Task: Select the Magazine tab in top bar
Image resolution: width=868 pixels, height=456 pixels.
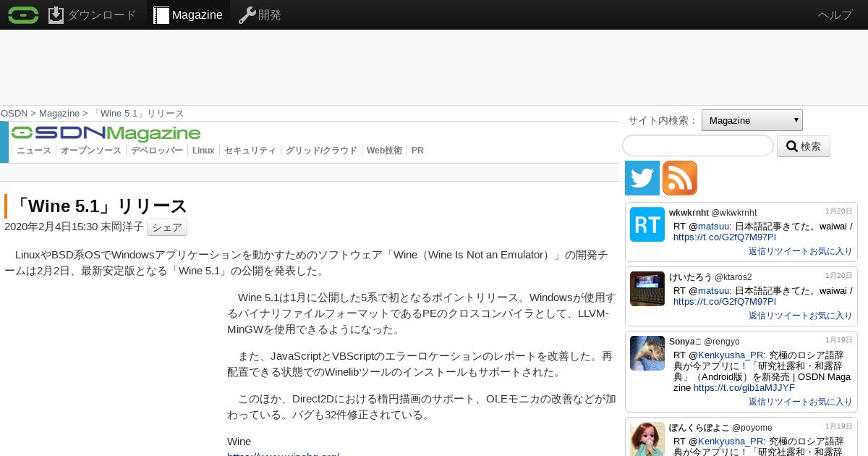Action: [188, 14]
